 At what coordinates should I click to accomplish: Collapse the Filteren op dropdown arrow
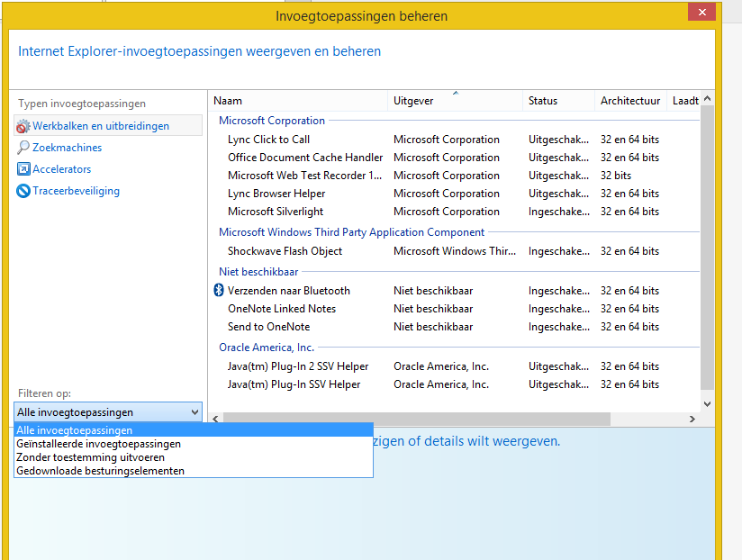pyautogui.click(x=195, y=412)
